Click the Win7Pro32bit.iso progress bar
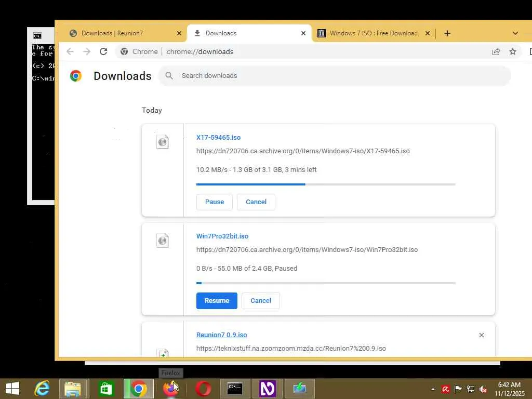 (326, 283)
